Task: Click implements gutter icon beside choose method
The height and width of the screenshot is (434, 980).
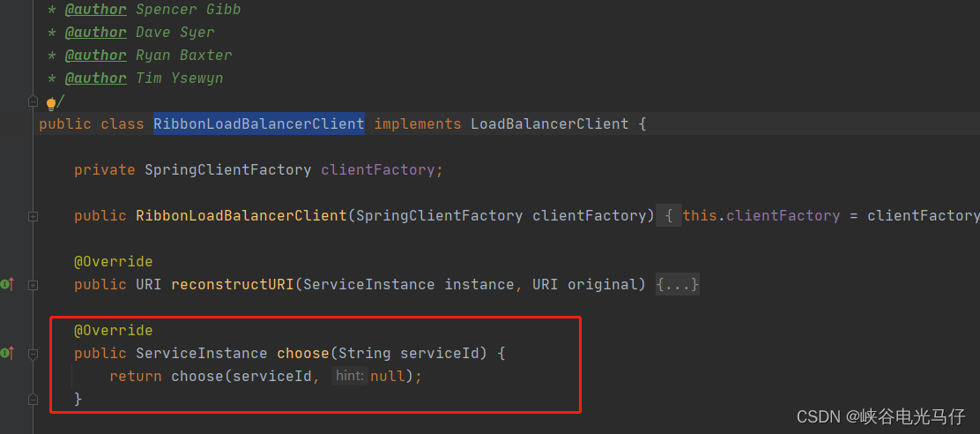Action: 8,354
